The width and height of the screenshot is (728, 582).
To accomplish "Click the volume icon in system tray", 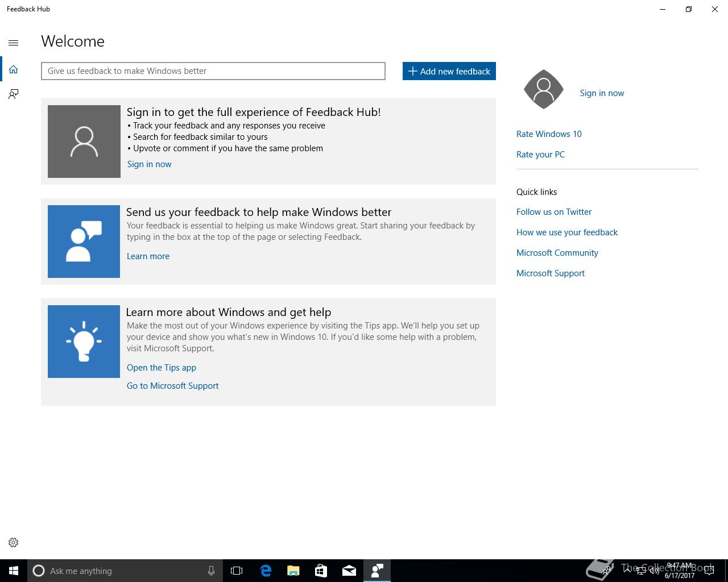I will (655, 571).
